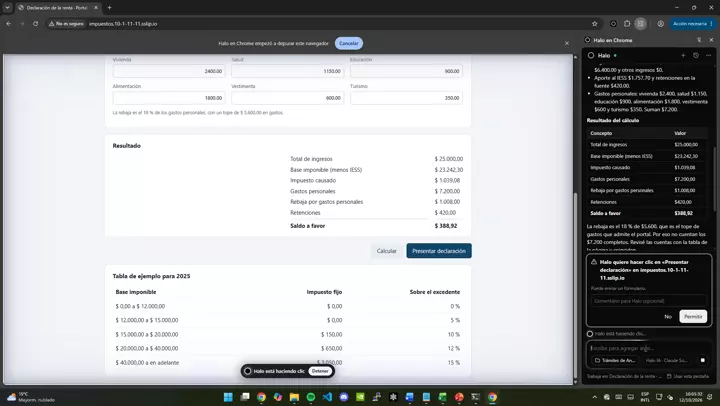Open a new browser tab
The image size is (720, 406).
[x=109, y=7]
